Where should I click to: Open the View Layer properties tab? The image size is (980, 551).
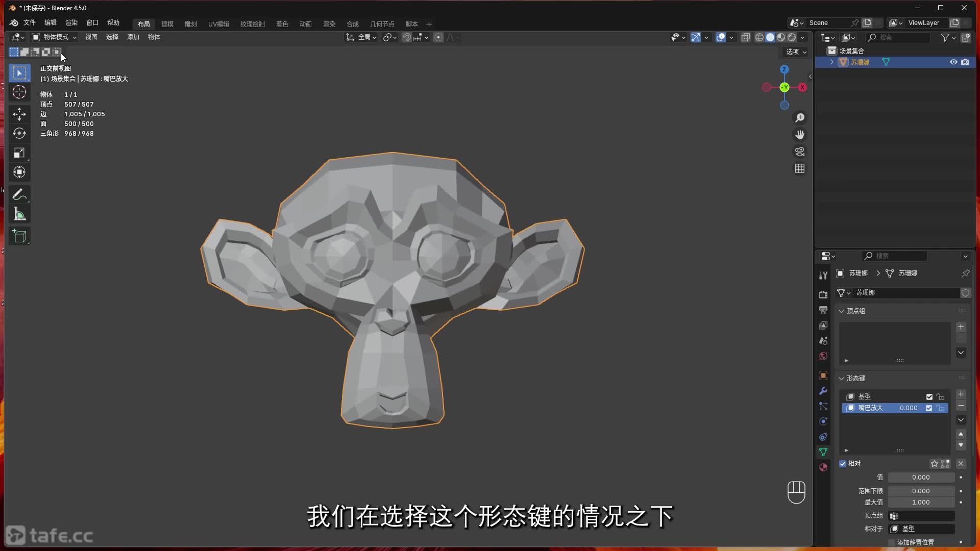point(823,325)
